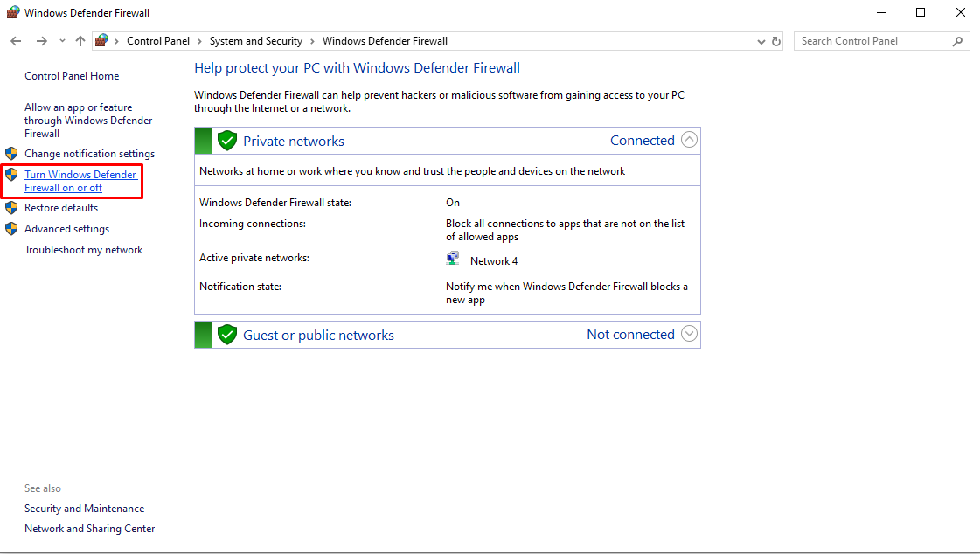The height and width of the screenshot is (554, 980).
Task: Open Control Panel in the breadcrumb
Action: 158,40
